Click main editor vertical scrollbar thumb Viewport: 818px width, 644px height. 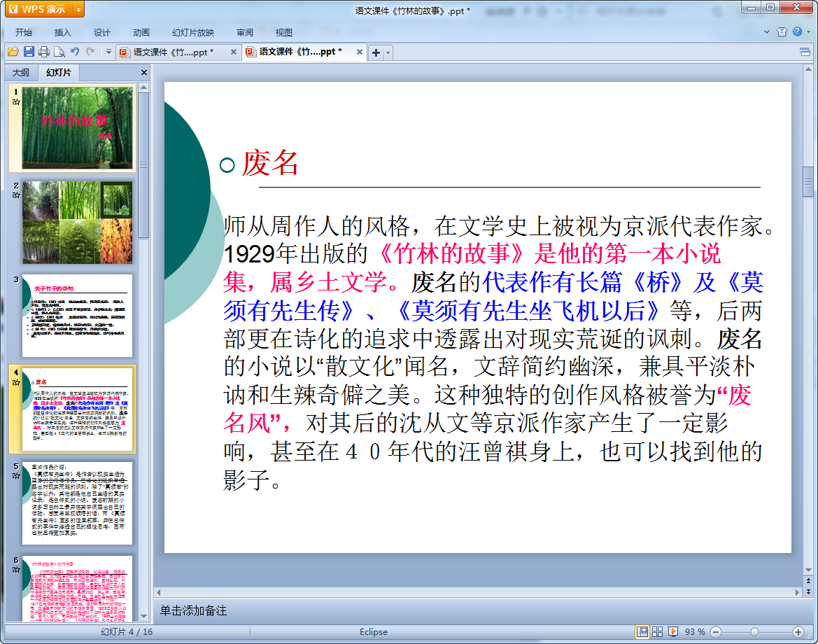click(x=808, y=181)
